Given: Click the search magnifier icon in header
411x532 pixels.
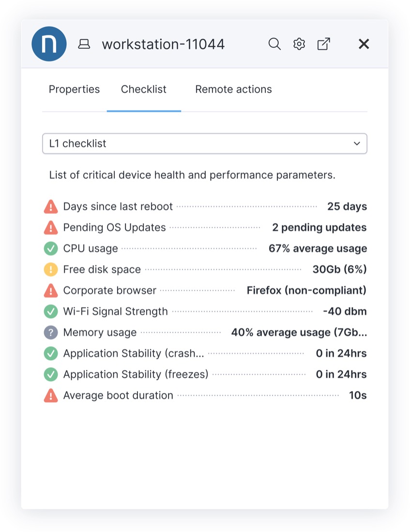Looking at the screenshot, I should click(274, 44).
